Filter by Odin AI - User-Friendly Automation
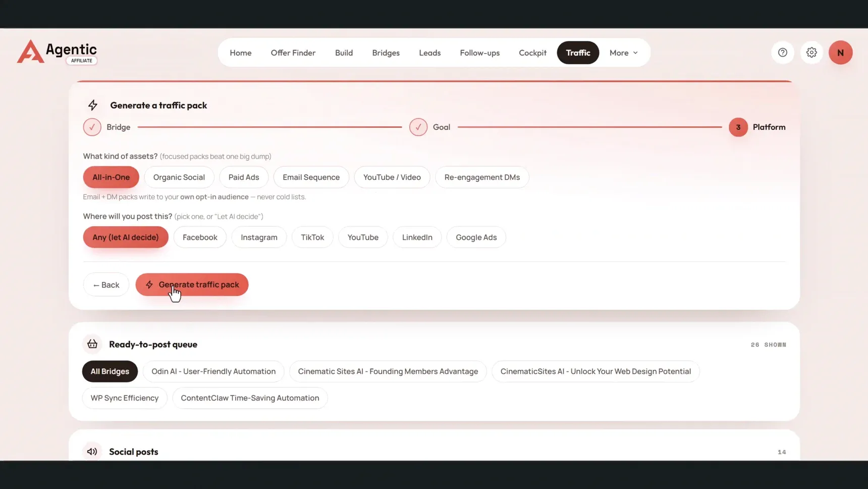This screenshot has width=868, height=489. [213, 371]
